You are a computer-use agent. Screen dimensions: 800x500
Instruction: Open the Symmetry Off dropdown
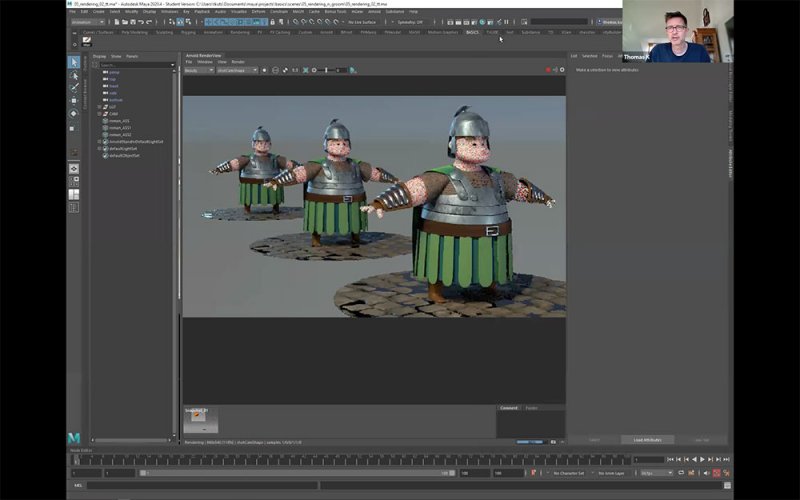410,22
